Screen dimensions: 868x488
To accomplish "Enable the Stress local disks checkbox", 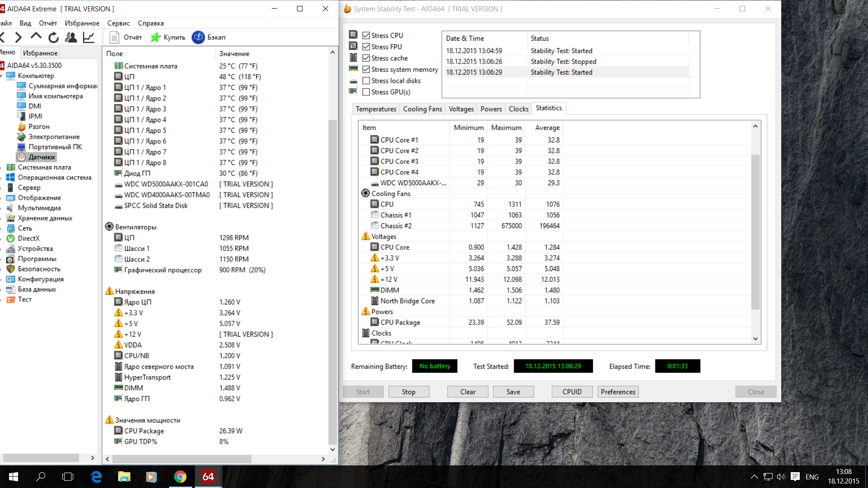I will pyautogui.click(x=366, y=81).
